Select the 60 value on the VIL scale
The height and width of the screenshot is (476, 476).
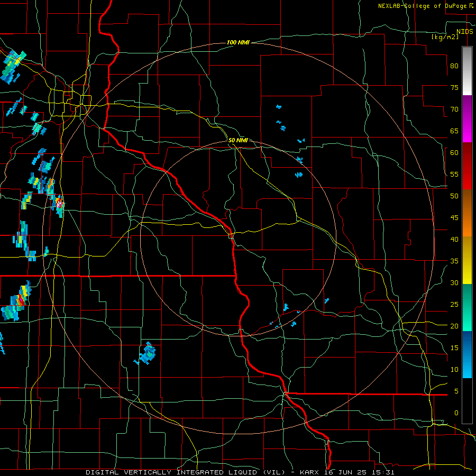point(454,152)
